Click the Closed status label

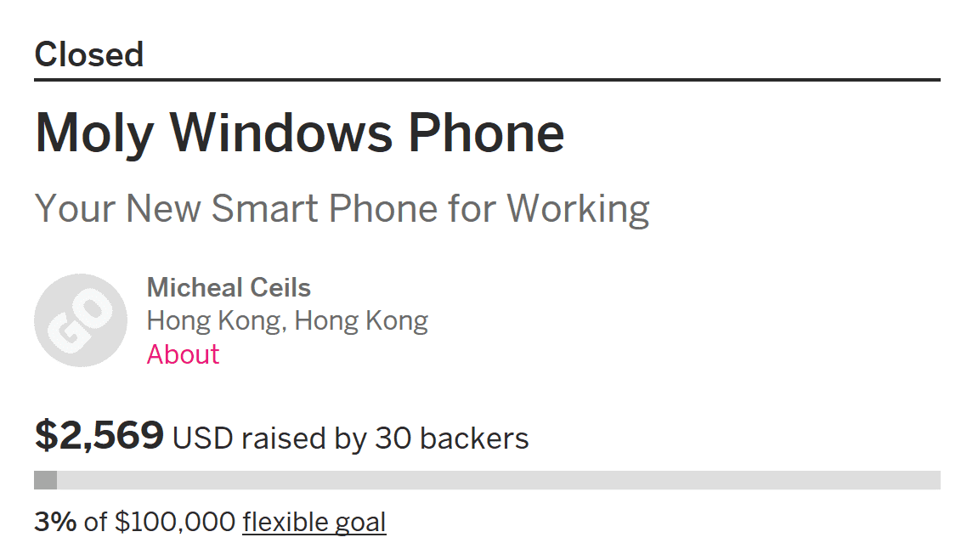point(89,54)
